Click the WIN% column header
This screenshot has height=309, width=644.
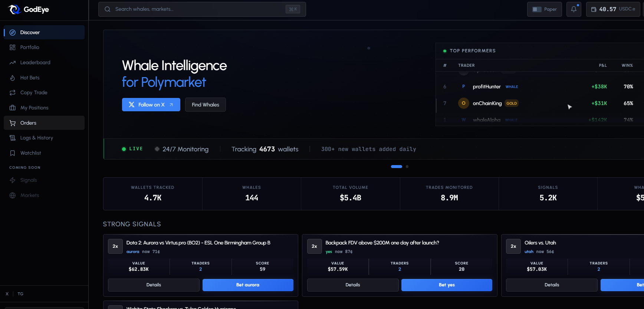(x=627, y=65)
